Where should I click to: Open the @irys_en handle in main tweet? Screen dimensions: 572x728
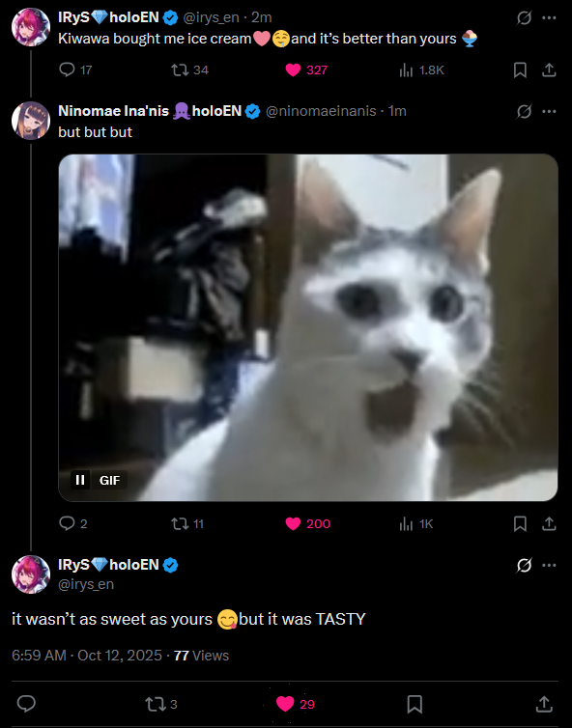(85, 584)
